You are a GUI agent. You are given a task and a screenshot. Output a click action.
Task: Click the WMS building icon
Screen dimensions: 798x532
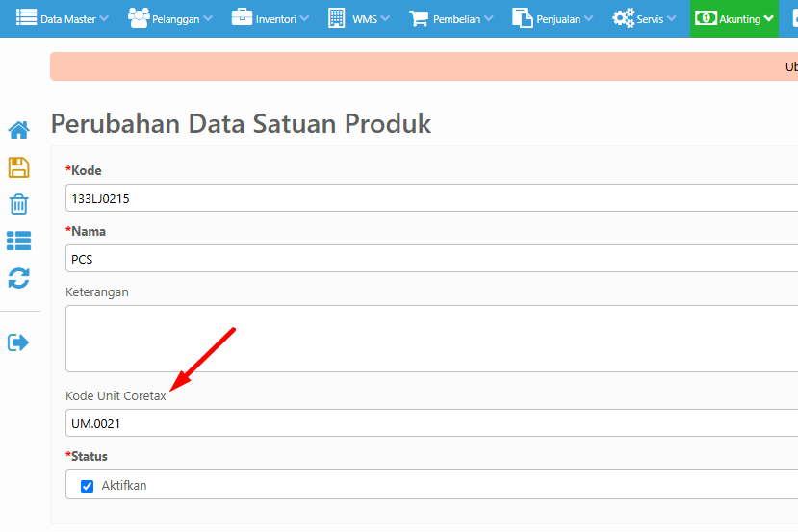pos(336,18)
